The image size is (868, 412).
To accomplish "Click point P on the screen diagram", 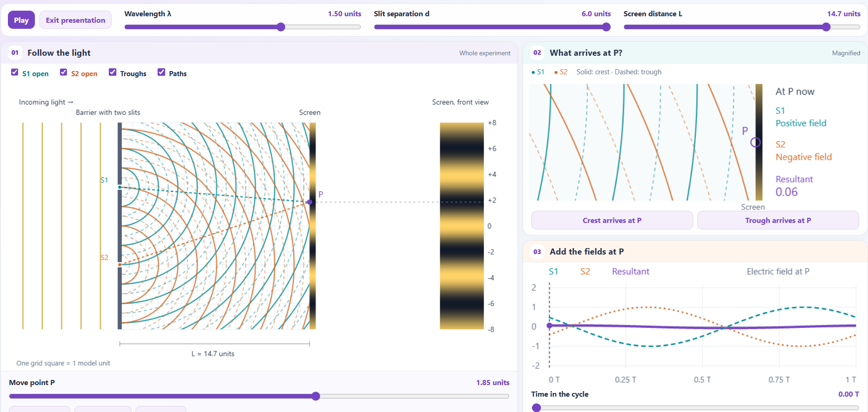I will 310,202.
